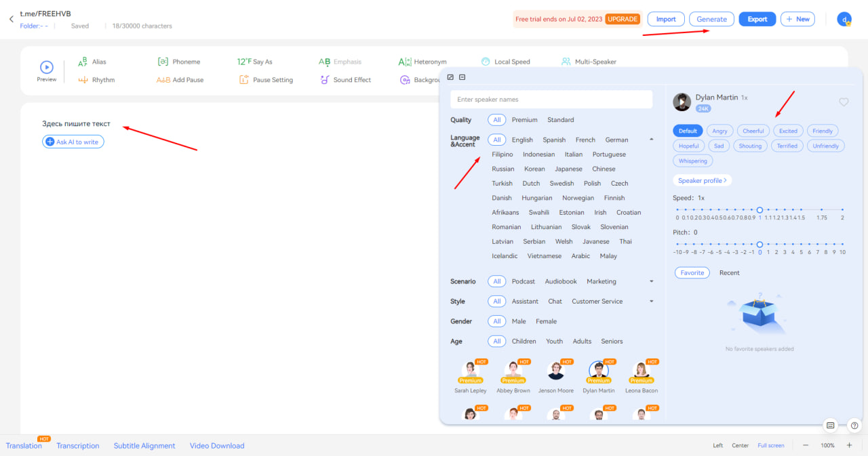Select the Local Speed tool
868x456 pixels.
(505, 62)
